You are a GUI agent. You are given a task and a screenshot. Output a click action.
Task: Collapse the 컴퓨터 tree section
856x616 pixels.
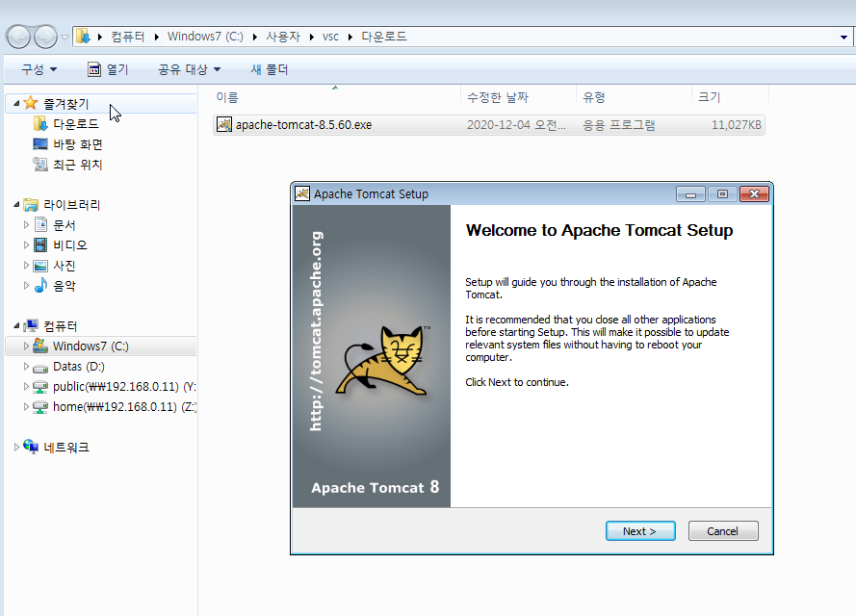[x=16, y=325]
